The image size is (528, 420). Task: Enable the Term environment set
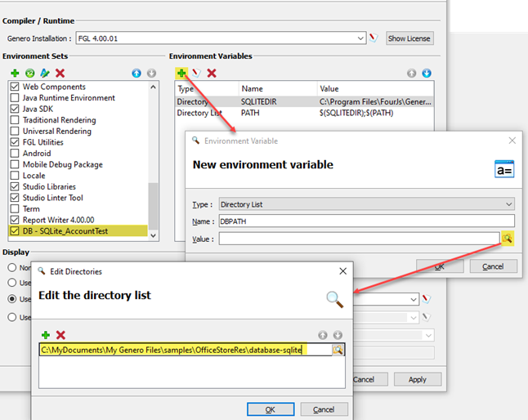15,208
